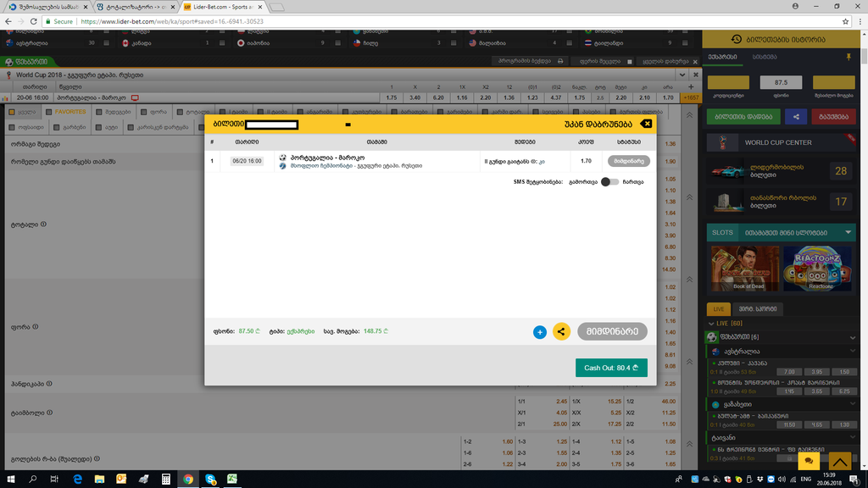Select live odds 7.00
This screenshot has height=488, width=868.
click(x=789, y=372)
